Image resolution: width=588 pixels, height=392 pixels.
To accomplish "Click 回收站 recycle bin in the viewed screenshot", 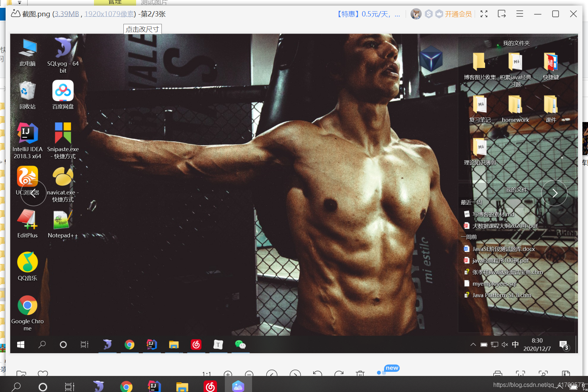I will pos(28,95).
